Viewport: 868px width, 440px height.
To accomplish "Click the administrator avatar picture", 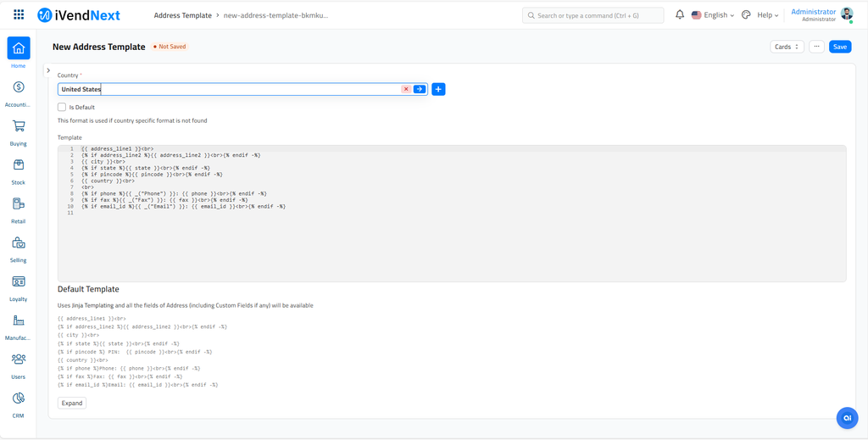I will tap(847, 14).
